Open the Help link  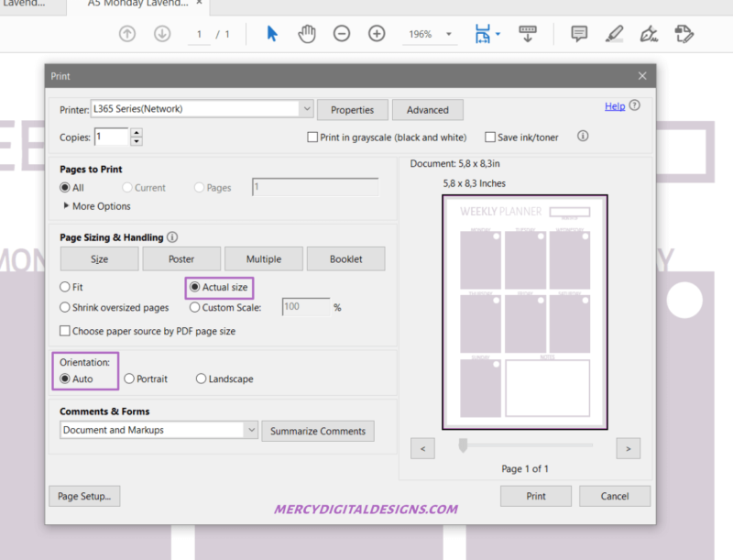(x=615, y=106)
